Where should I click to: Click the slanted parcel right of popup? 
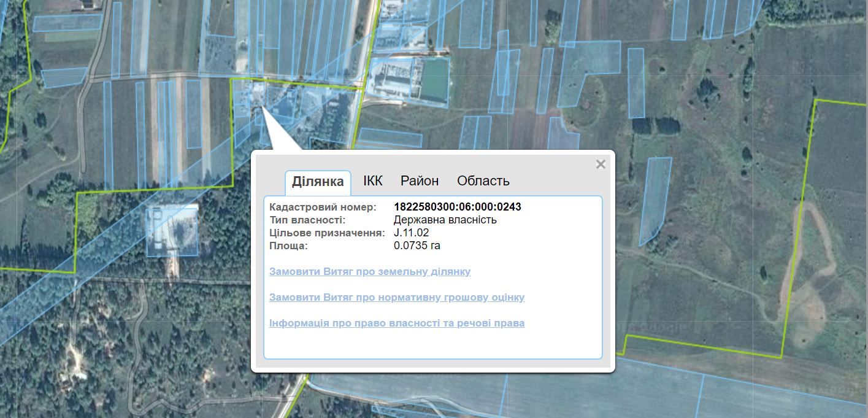click(653, 199)
